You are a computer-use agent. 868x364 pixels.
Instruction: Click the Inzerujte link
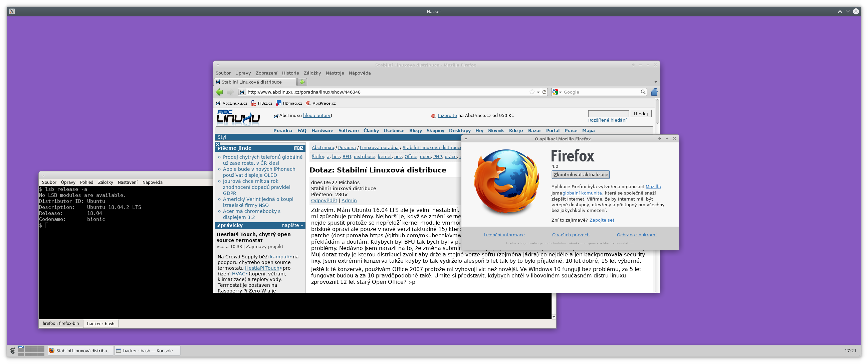[447, 115]
